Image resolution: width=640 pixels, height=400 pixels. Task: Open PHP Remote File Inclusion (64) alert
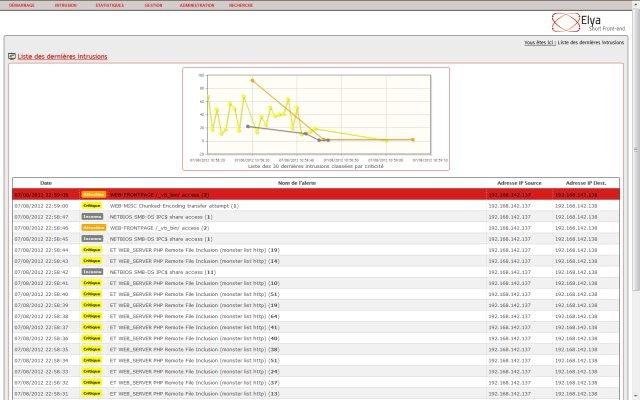coord(195,316)
